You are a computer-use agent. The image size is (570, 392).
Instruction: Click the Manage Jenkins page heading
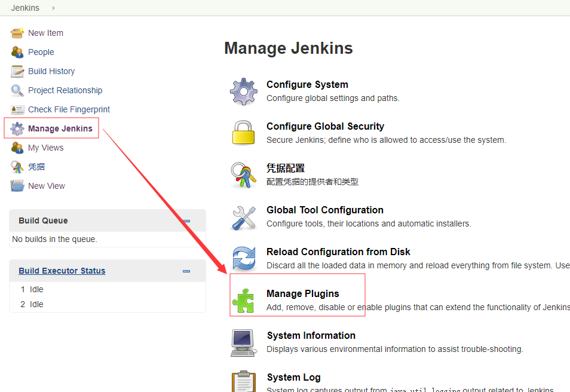point(289,48)
